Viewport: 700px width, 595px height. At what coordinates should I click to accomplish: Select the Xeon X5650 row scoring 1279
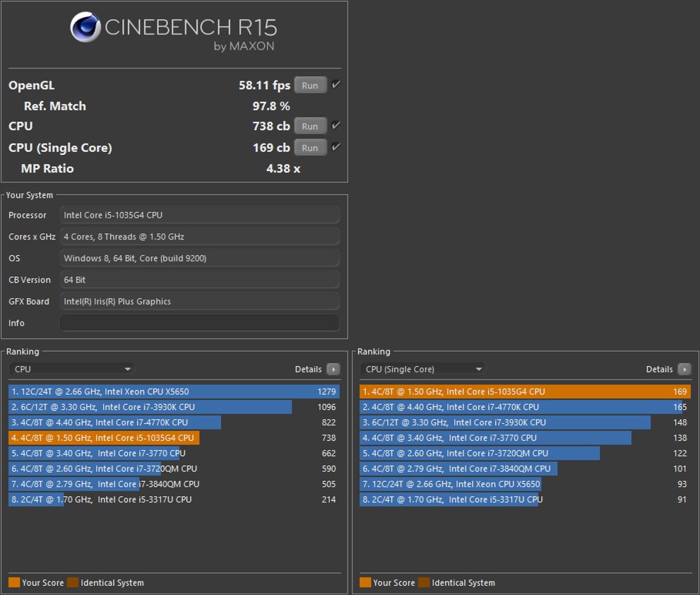(174, 391)
